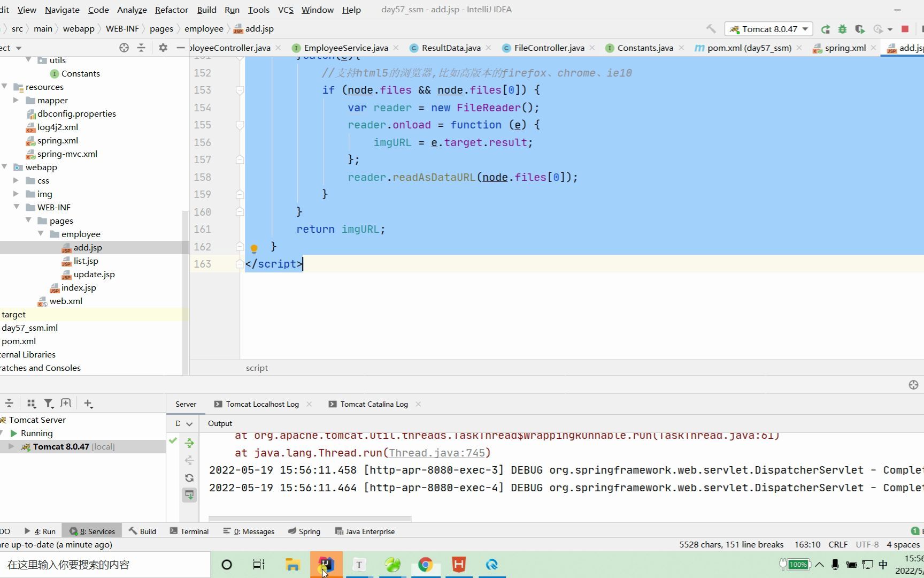Follow the Thread.java:745 stack trace link
Screen dimensions: 924x578
click(437, 453)
